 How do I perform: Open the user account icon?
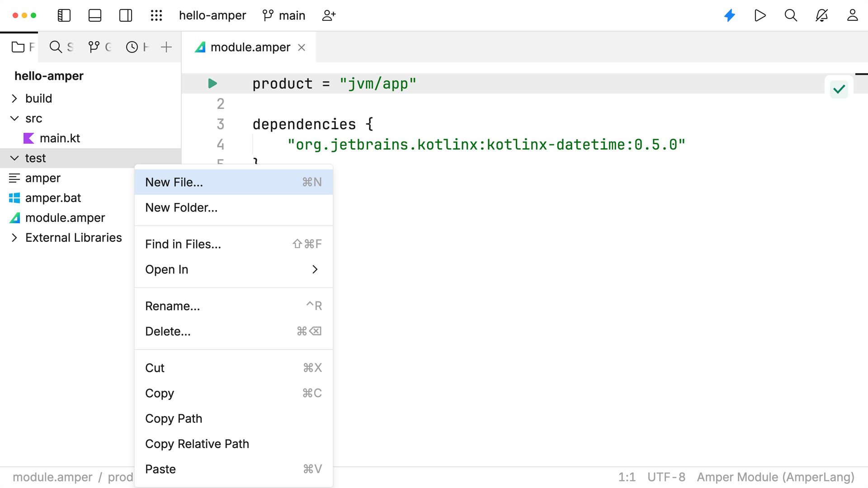click(852, 15)
